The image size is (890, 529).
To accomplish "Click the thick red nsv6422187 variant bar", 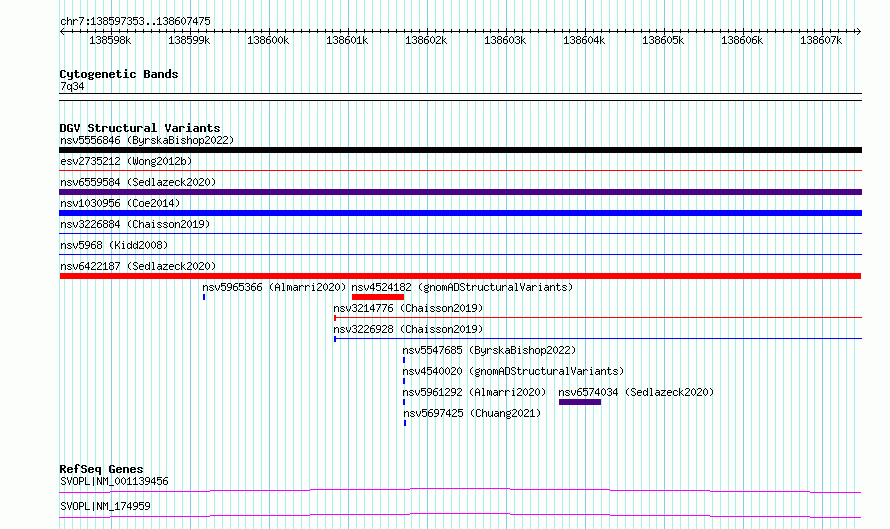I will click(x=460, y=276).
